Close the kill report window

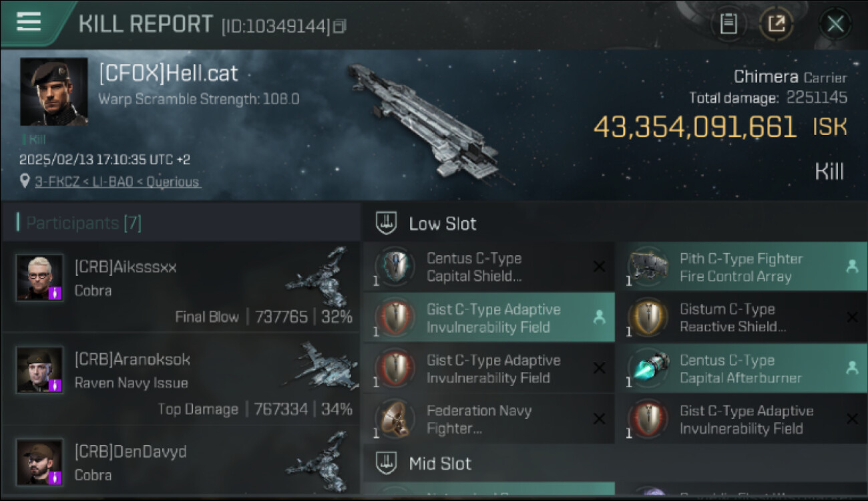tap(835, 25)
